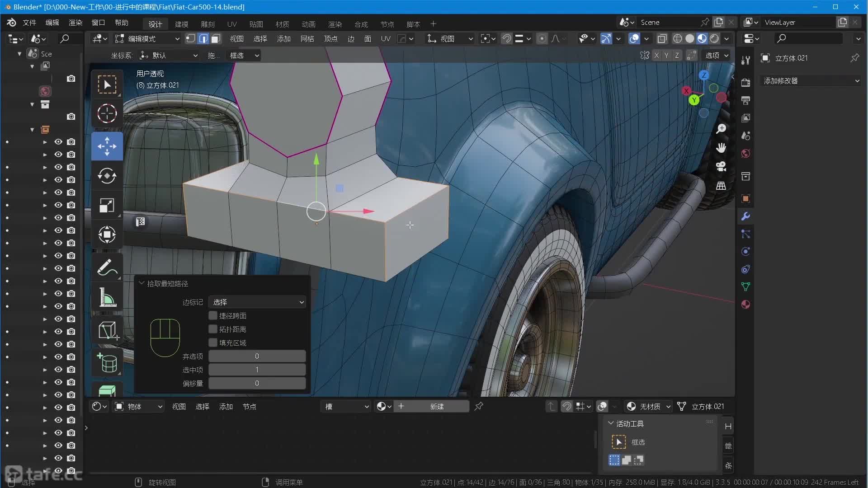Select the Transform tool
The height and width of the screenshot is (488, 868).
tap(107, 235)
